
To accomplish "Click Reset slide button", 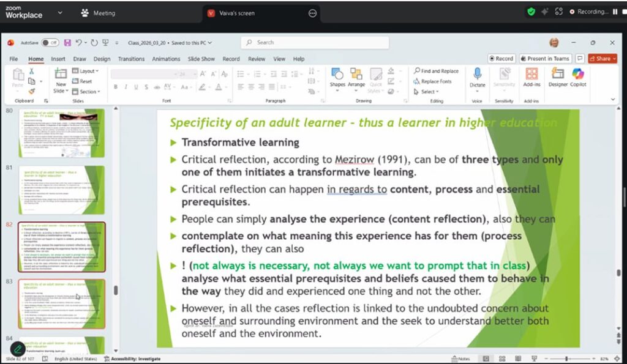I will (x=82, y=81).
